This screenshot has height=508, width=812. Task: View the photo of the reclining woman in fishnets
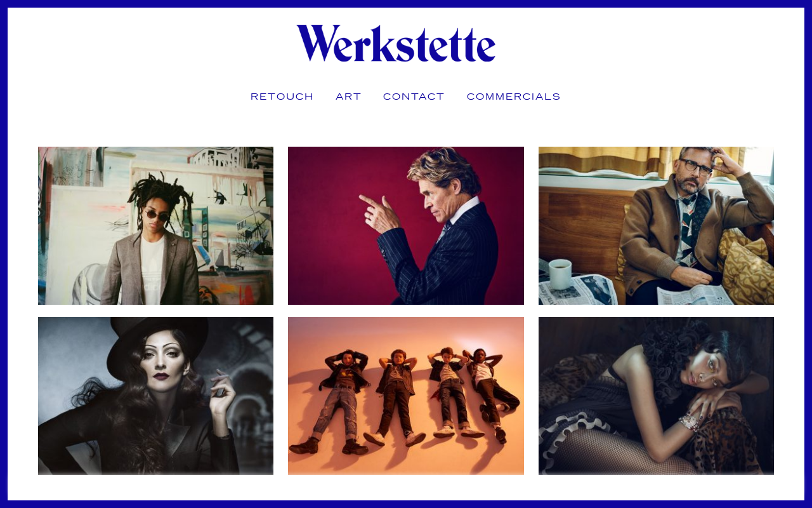[656, 396]
